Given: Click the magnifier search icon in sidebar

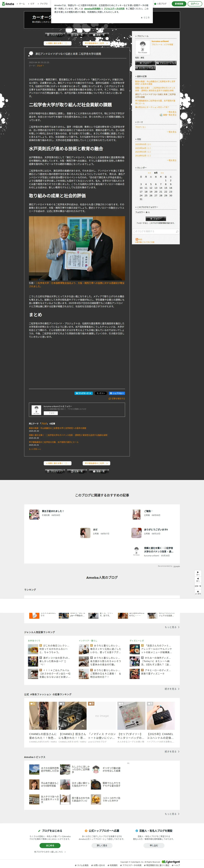Looking at the screenshot, I should tap(177, 231).
